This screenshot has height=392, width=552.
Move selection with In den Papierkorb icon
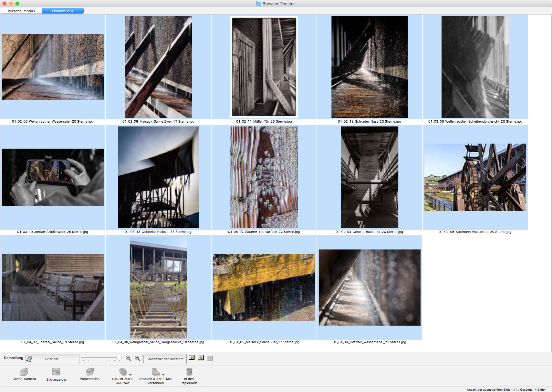coord(189,372)
